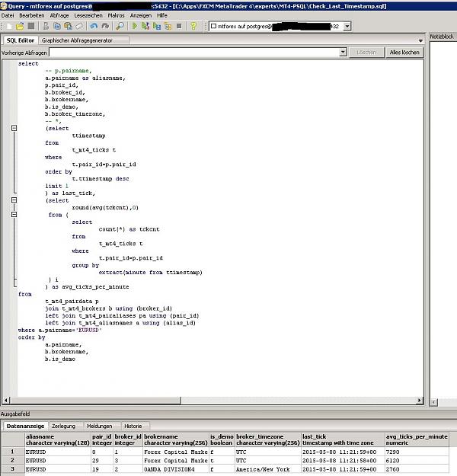The image size is (457, 476).
Task: Open the Lesezeichen menu
Action: coord(88,15)
